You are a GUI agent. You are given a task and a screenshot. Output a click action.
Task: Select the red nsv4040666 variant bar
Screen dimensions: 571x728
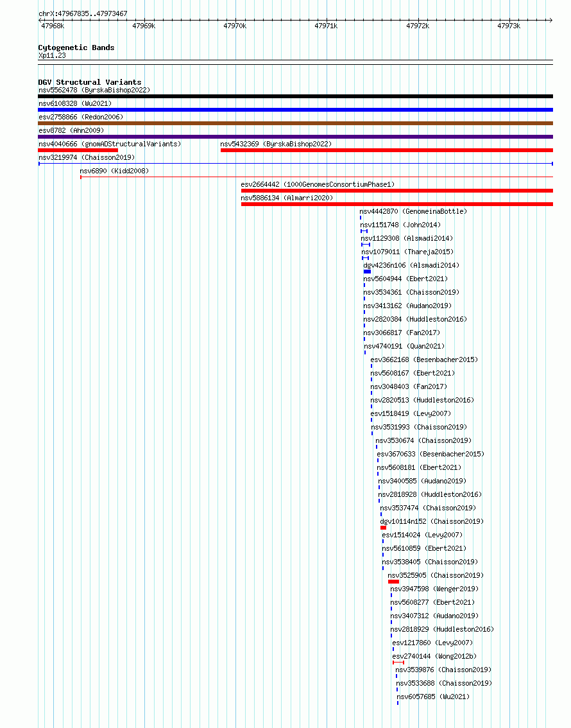(78, 150)
